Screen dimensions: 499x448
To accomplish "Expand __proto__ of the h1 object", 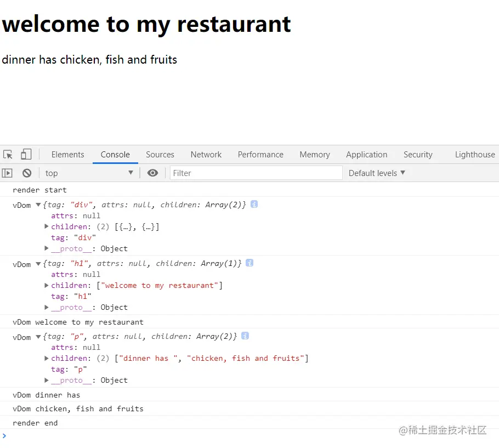I will pos(47,308).
